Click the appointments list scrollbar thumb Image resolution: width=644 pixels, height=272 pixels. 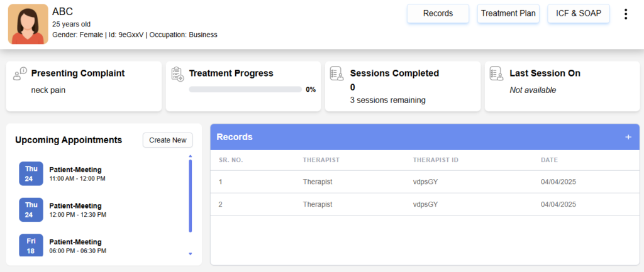tap(190, 196)
